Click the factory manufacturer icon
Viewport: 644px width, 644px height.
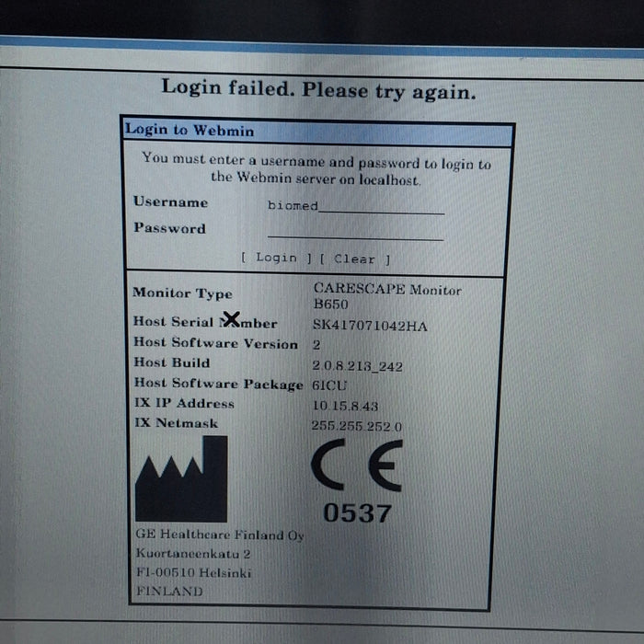(181, 479)
